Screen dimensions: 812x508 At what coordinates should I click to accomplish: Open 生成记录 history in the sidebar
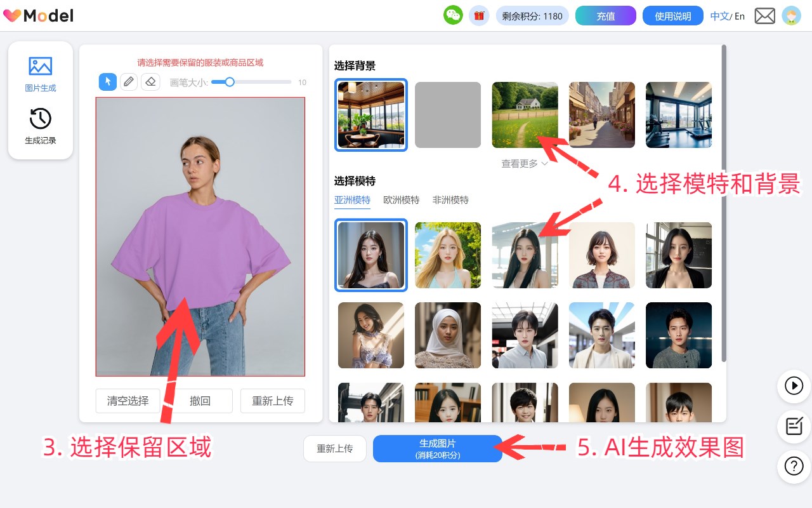[x=41, y=126]
